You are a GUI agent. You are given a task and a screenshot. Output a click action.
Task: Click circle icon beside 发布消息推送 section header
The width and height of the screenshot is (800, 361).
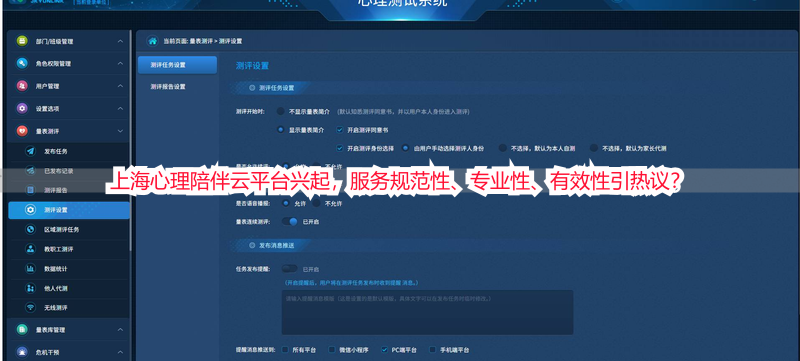tap(252, 245)
